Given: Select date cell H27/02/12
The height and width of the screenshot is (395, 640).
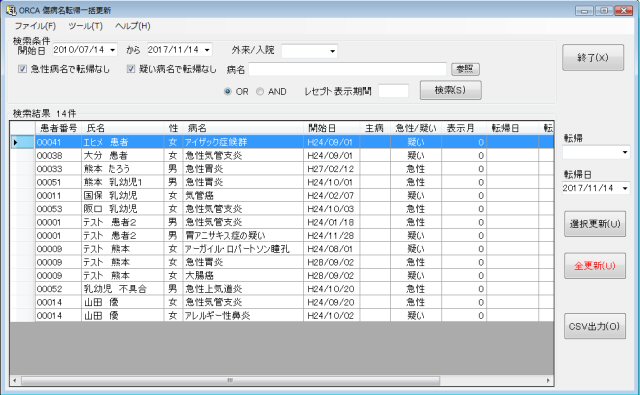Looking at the screenshot, I should 332,169.
